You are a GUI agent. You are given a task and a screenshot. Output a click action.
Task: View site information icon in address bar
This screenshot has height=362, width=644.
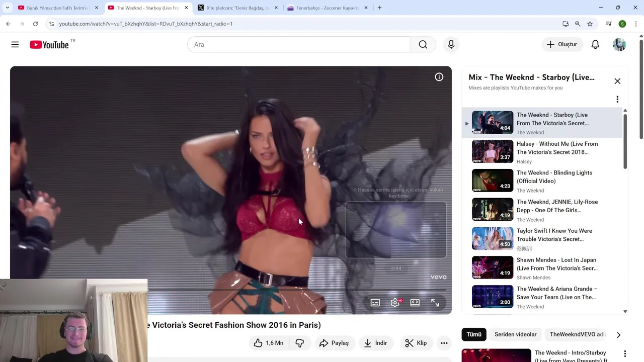tap(51, 24)
